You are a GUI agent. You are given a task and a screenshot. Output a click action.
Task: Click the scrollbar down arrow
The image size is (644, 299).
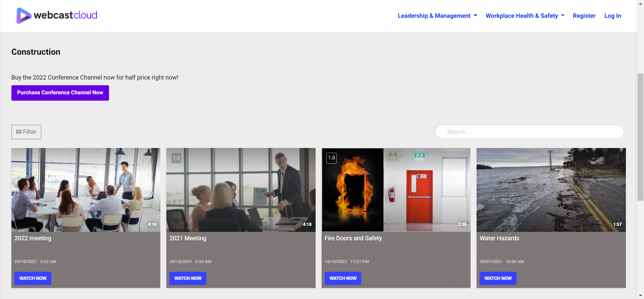click(x=640, y=296)
